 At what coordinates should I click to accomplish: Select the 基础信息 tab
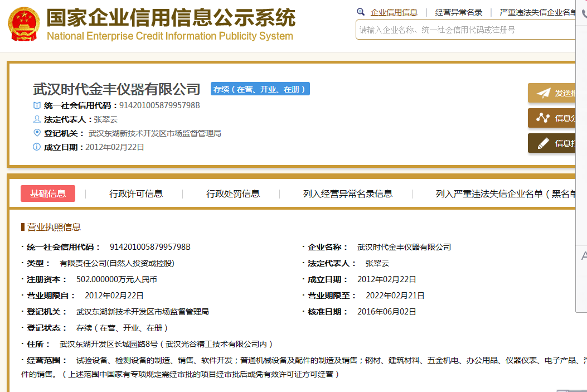(48, 193)
